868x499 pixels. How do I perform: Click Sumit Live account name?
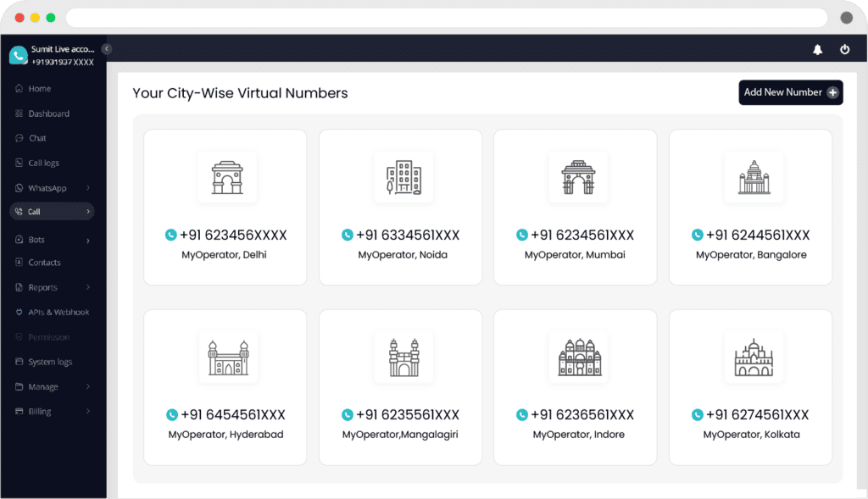pyautogui.click(x=63, y=49)
